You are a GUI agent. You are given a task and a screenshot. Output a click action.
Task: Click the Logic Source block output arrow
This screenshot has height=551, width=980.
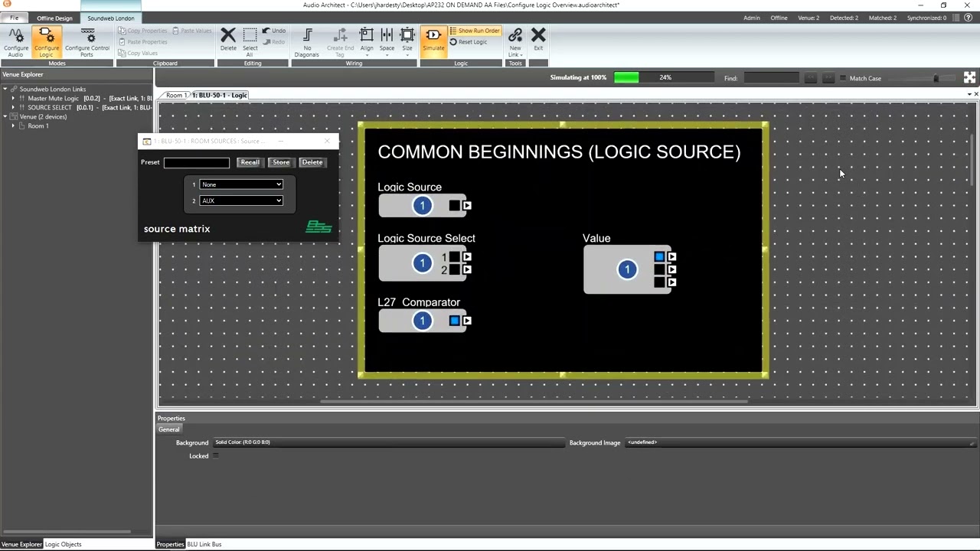click(467, 205)
